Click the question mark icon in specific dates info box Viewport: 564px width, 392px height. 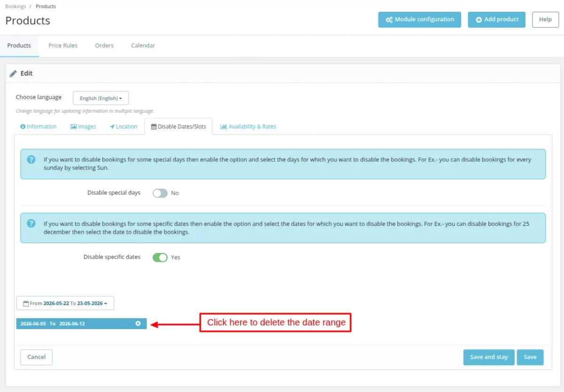(x=31, y=223)
